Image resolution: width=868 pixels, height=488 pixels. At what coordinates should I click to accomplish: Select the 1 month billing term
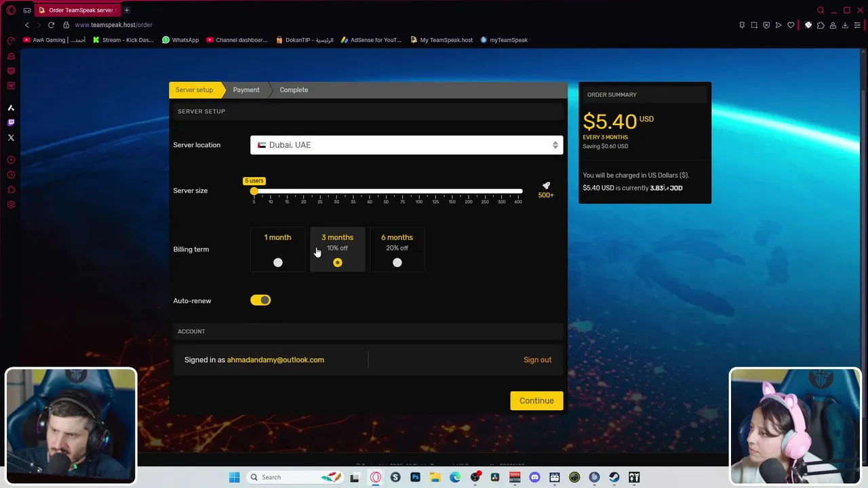tap(277, 249)
